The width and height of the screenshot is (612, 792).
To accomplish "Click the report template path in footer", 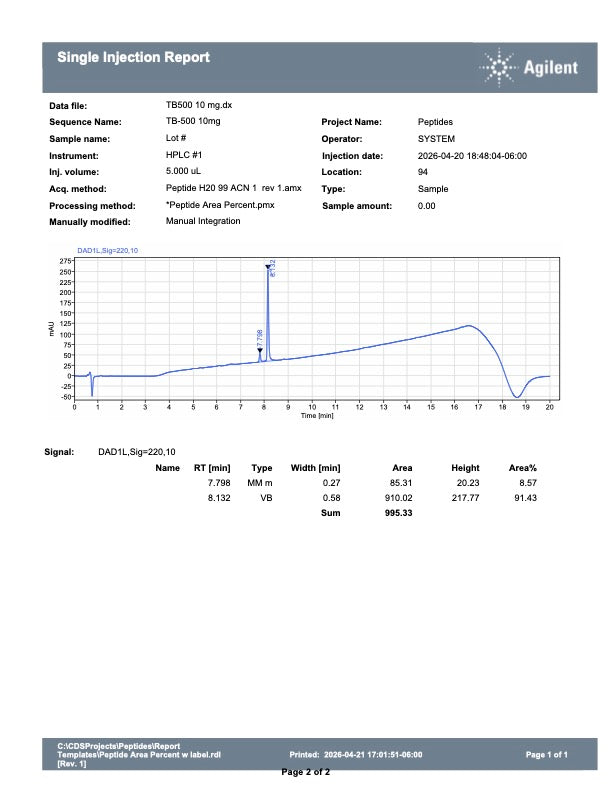I will click(x=139, y=755).
